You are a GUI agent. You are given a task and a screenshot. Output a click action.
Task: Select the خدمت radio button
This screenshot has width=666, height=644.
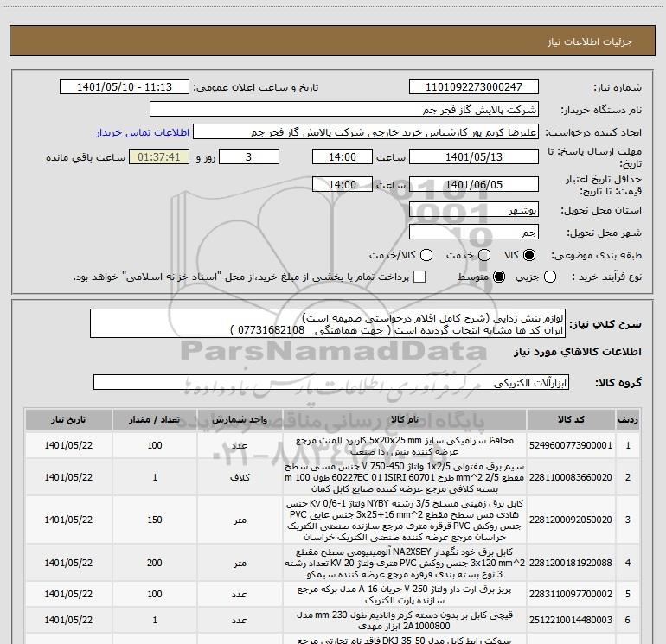(484, 255)
